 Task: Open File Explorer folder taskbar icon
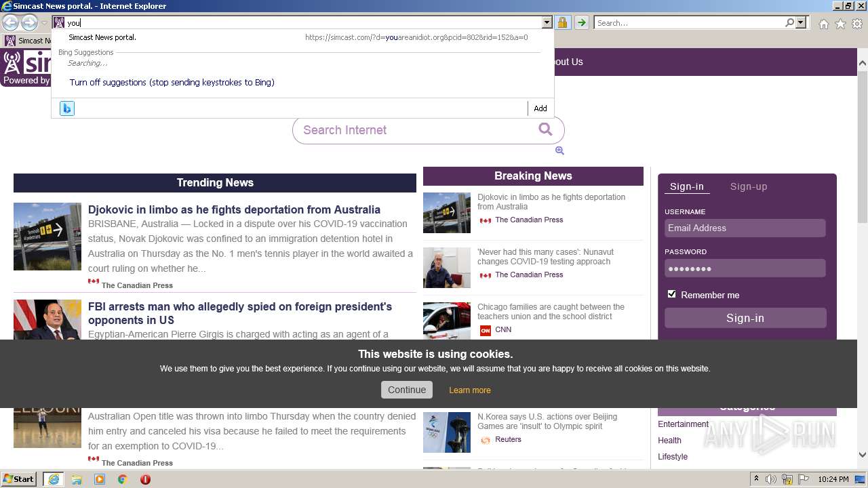tap(77, 479)
